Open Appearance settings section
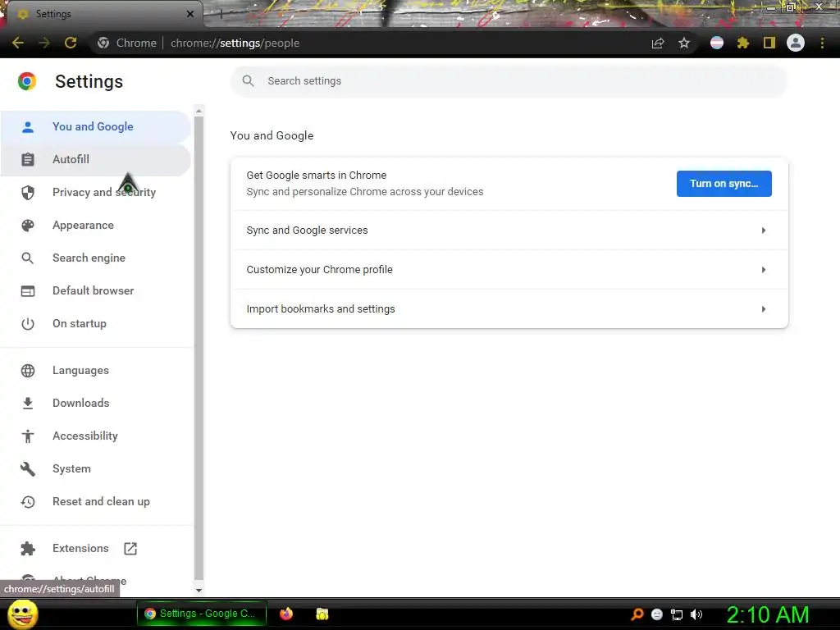 tap(95, 226)
